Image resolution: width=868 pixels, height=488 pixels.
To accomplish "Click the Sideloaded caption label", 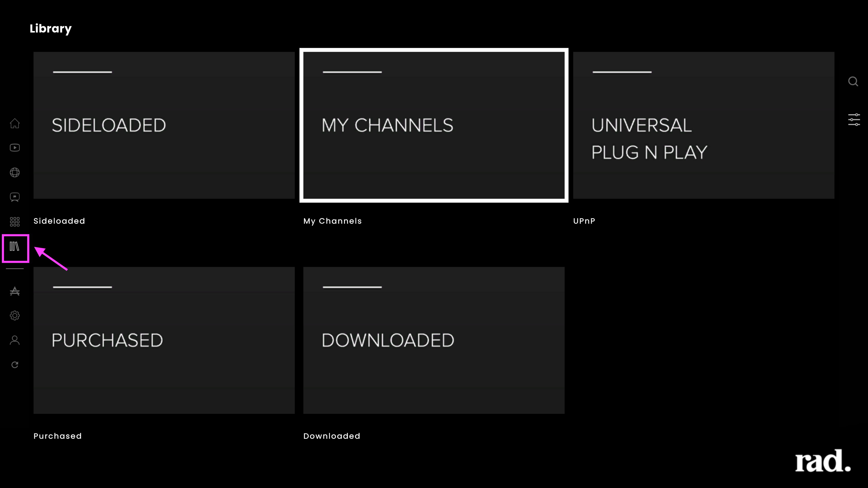I will point(59,221).
